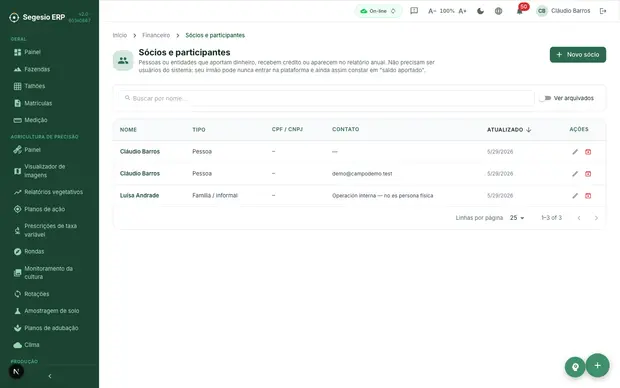
Task: Archive the first Cláudio Barros row
Action: pos(588,152)
